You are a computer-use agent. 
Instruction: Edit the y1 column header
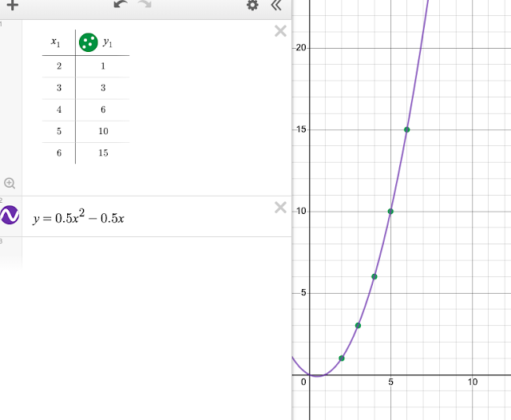pos(108,42)
